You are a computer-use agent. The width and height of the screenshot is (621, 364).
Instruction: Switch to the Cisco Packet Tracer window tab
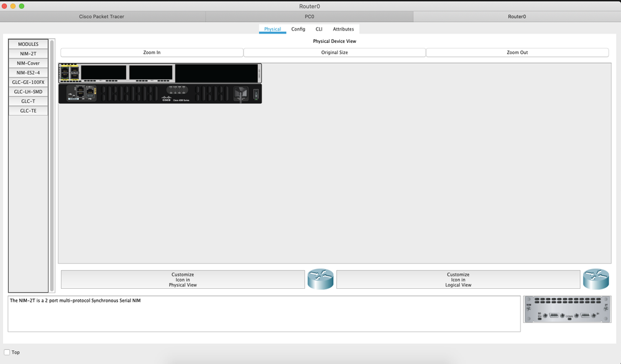102,17
